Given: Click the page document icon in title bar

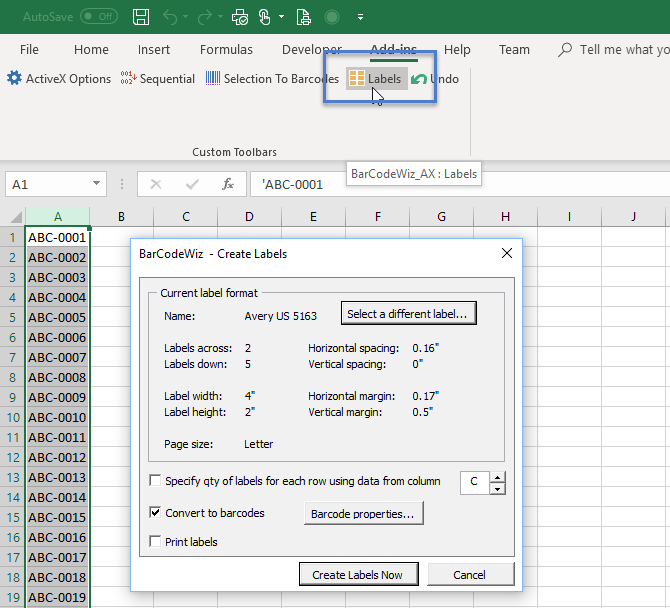Looking at the screenshot, I should (303, 17).
